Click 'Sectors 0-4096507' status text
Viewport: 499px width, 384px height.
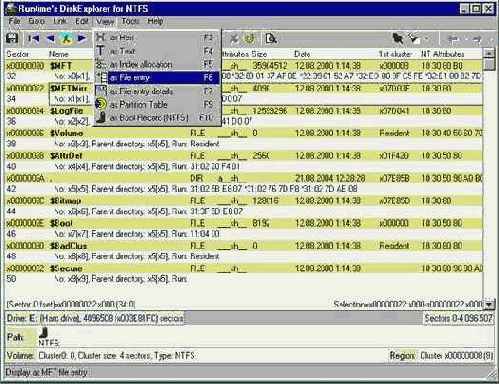click(x=458, y=318)
